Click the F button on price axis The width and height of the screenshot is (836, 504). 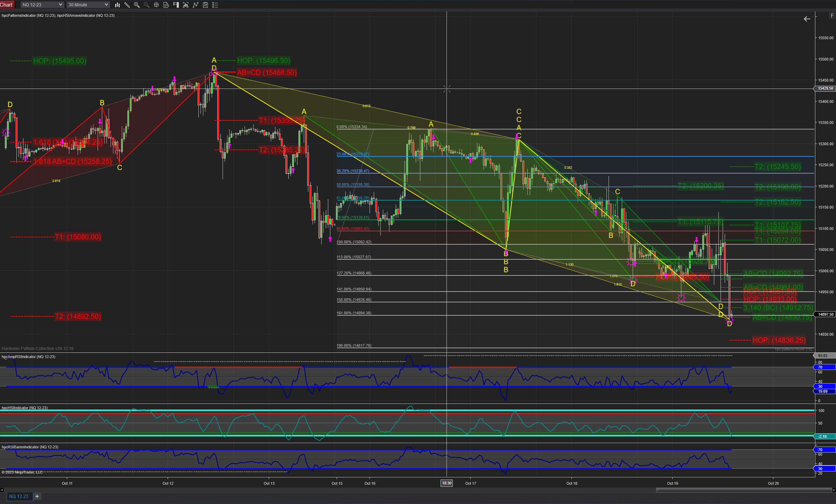point(832,16)
